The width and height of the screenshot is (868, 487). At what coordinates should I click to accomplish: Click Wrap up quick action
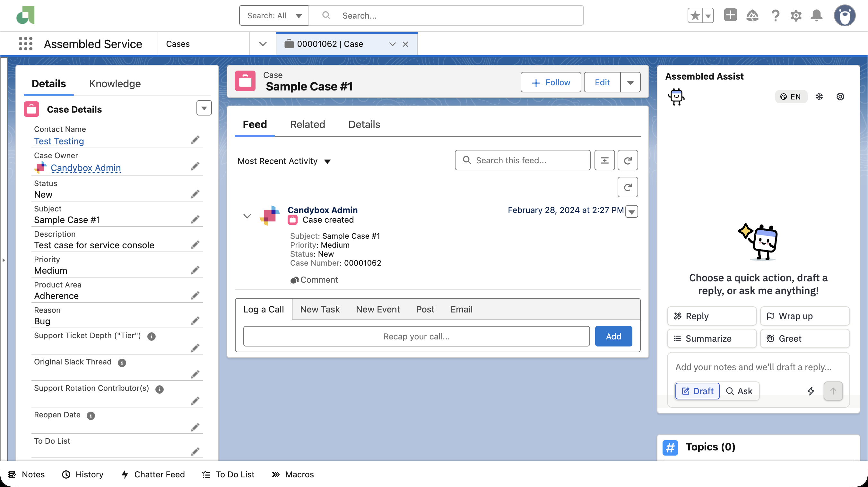805,316
